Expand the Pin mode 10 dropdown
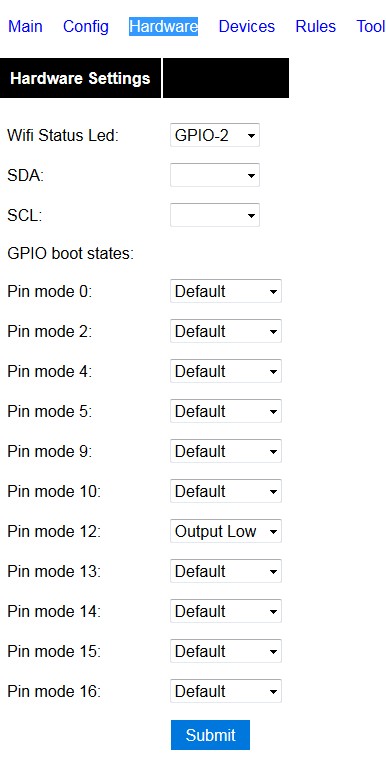 pyautogui.click(x=226, y=492)
